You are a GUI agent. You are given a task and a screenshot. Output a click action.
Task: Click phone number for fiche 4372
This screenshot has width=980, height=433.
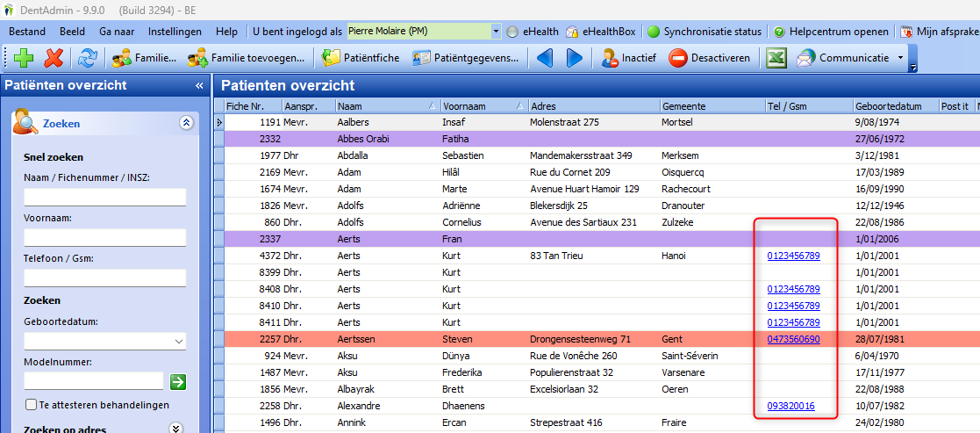pyautogui.click(x=793, y=256)
